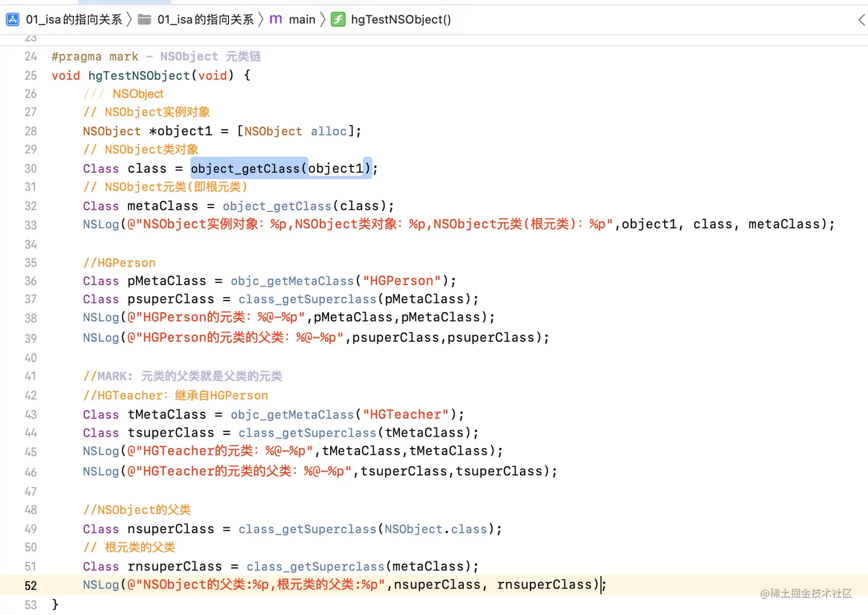Click the closing brace on line 53
The width and height of the screenshot is (868, 615).
coord(55,604)
